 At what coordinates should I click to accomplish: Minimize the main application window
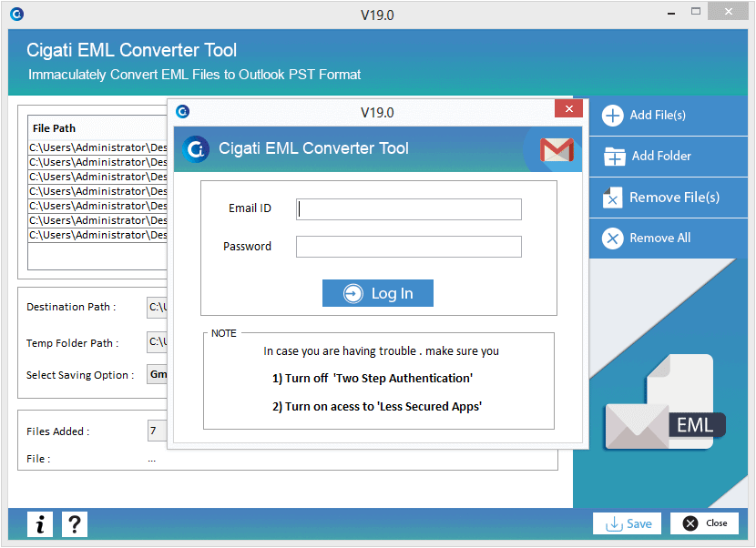coord(671,14)
